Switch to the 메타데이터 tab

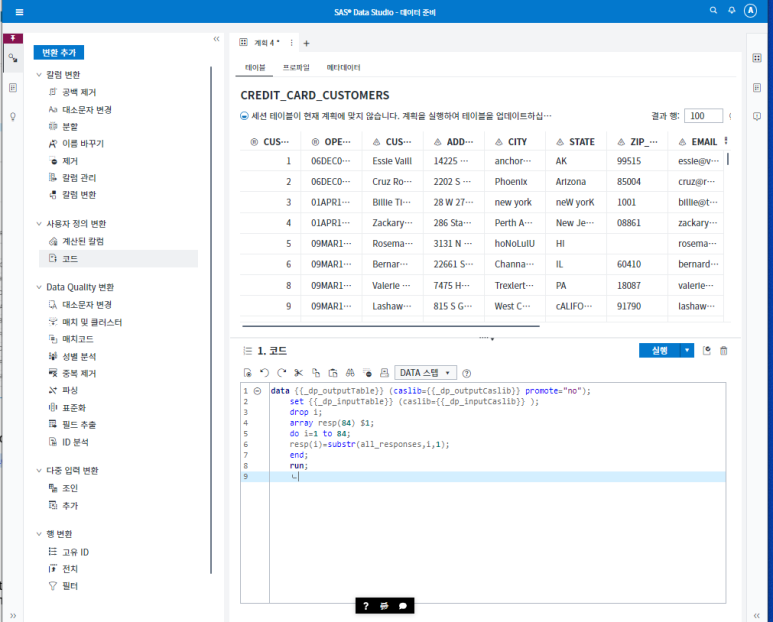343,67
